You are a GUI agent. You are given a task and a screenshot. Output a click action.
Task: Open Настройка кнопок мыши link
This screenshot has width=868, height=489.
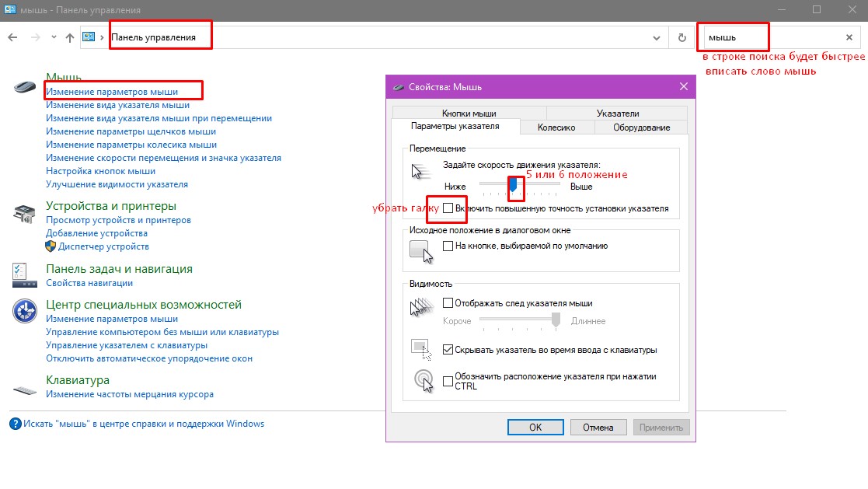tap(101, 172)
